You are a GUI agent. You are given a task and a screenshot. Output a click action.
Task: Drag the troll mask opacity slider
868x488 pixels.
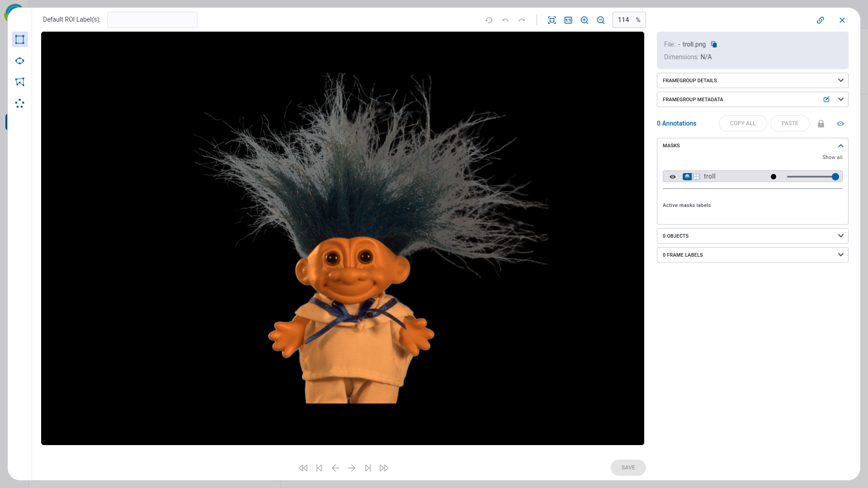pos(835,176)
